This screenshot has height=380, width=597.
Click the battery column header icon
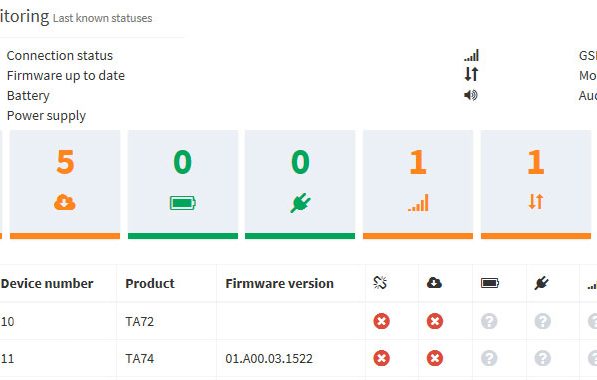(x=490, y=283)
